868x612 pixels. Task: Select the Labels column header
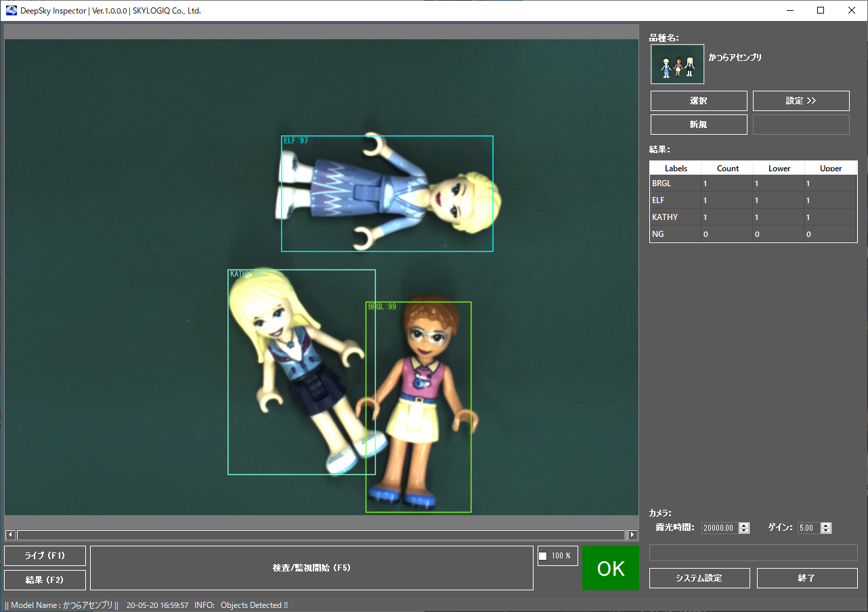(676, 168)
